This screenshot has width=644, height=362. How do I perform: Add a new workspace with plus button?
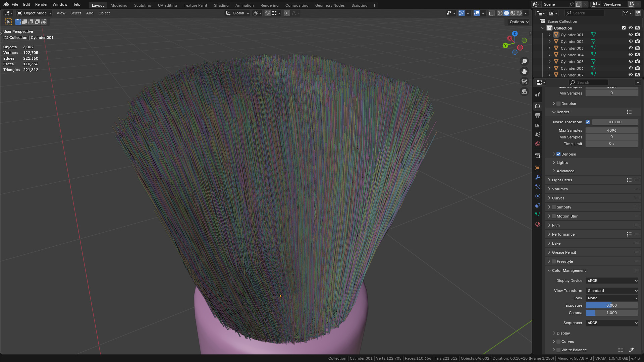(x=374, y=5)
